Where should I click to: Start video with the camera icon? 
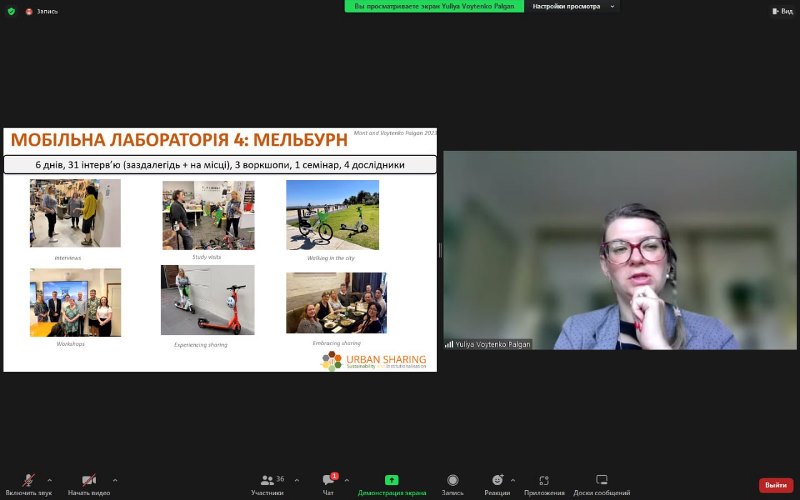coord(88,480)
